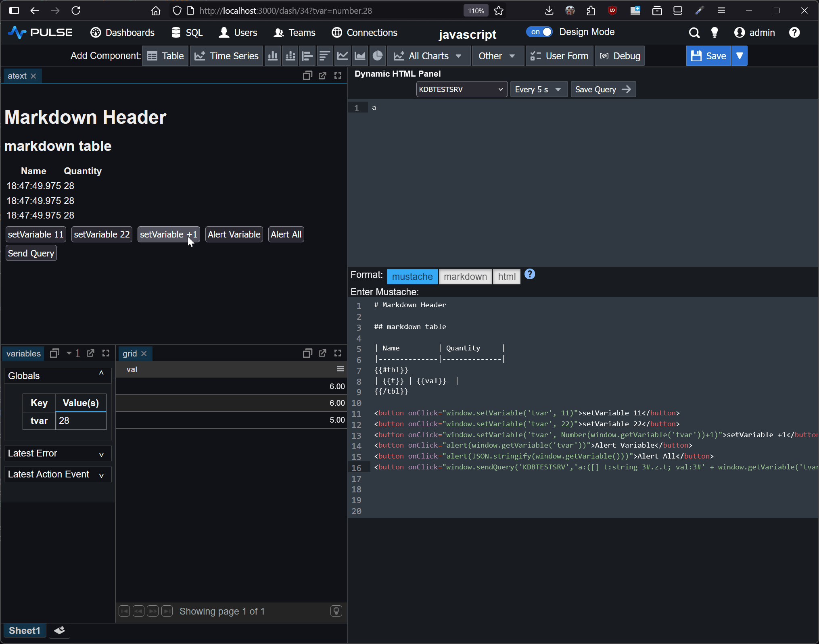Open the admin user menu
Viewport: 819px width, 644px height.
754,33
